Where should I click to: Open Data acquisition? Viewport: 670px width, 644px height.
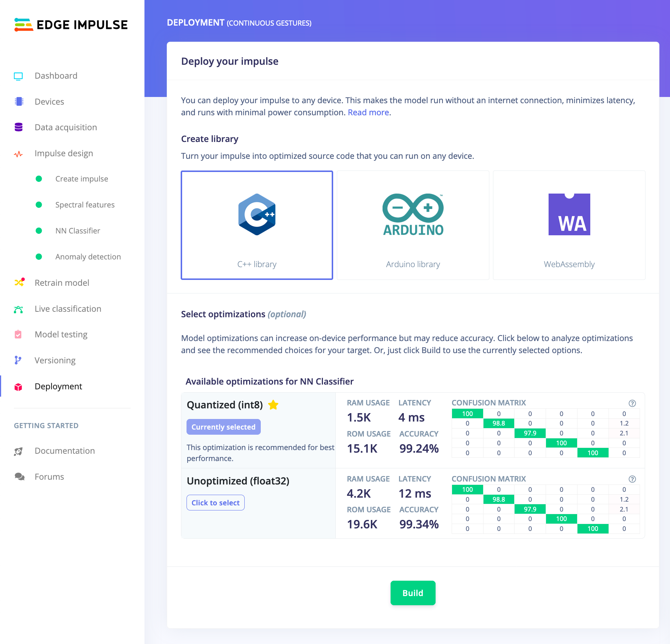point(66,127)
